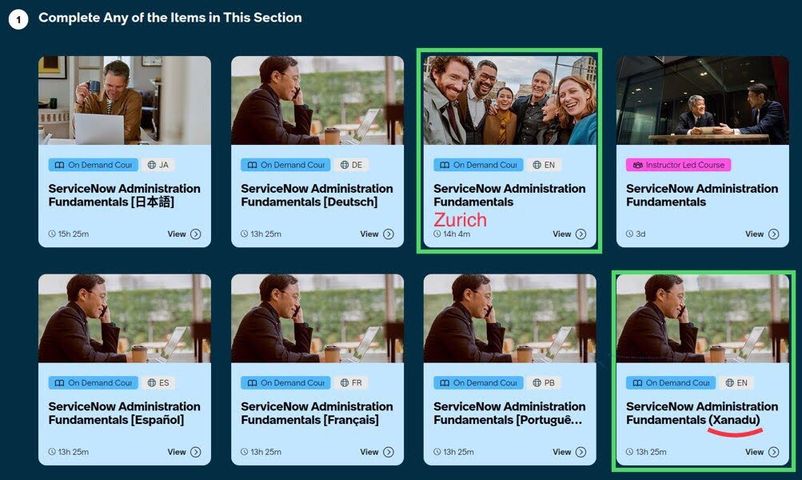The width and height of the screenshot is (802, 480).
Task: Open ServiceNow Administration Fundamentals (Xanadu) title
Action: (x=702, y=413)
